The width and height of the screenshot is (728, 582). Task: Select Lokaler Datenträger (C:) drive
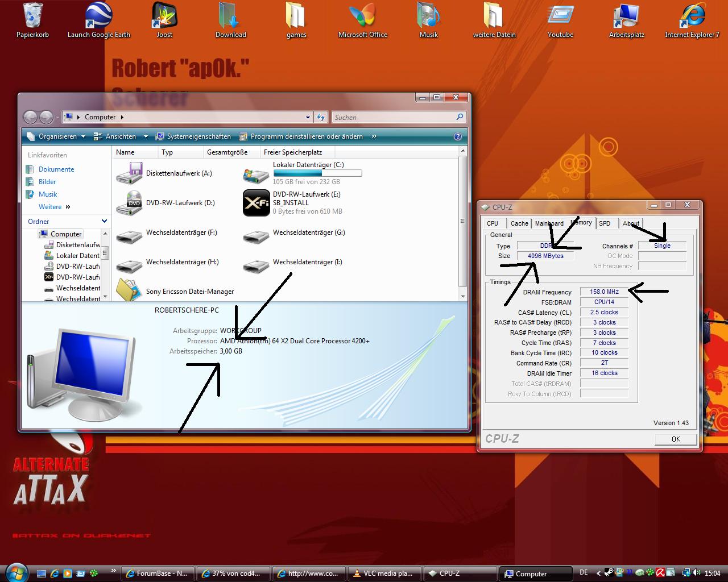[302, 173]
